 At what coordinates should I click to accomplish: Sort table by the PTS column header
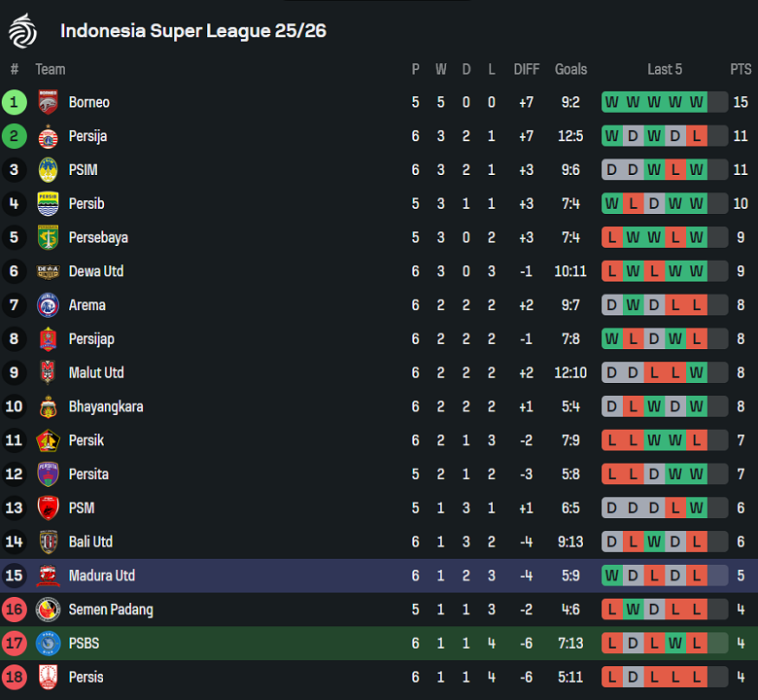click(x=741, y=69)
